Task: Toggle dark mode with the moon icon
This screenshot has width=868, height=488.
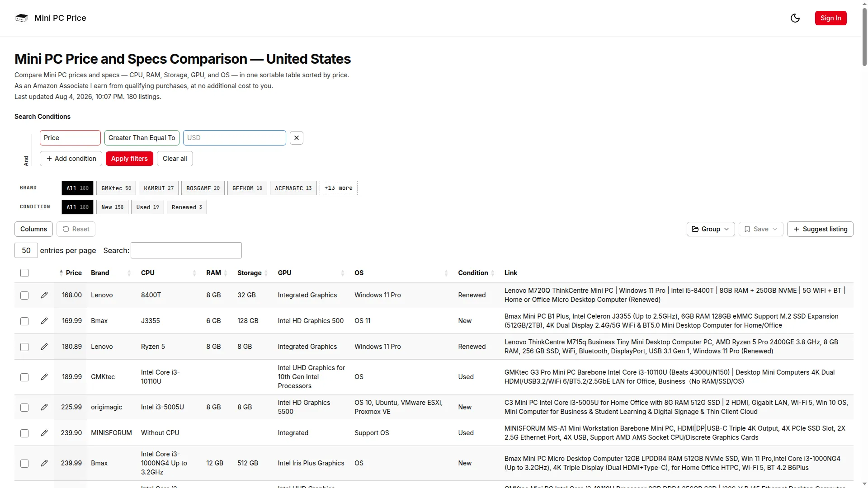Action: [x=795, y=18]
